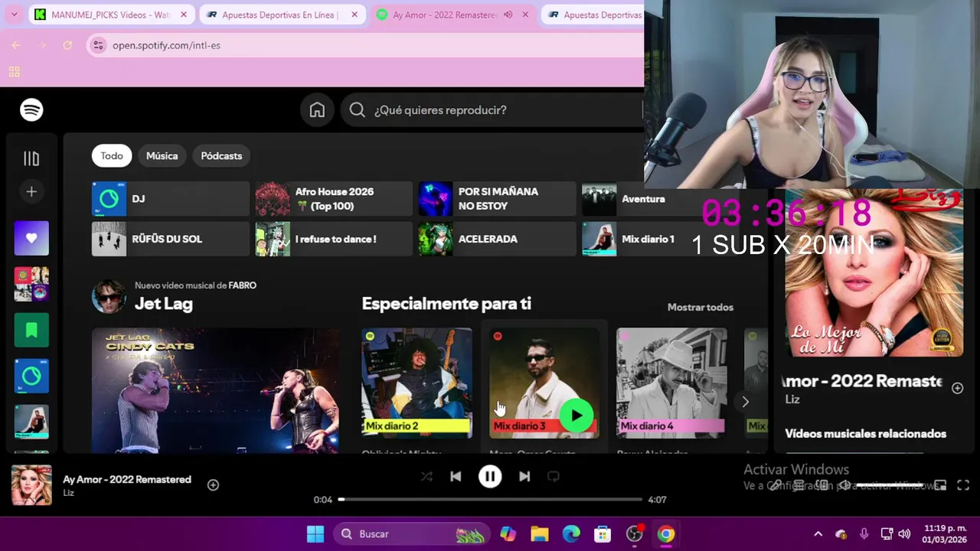Add song to library from right panel

pyautogui.click(x=957, y=388)
